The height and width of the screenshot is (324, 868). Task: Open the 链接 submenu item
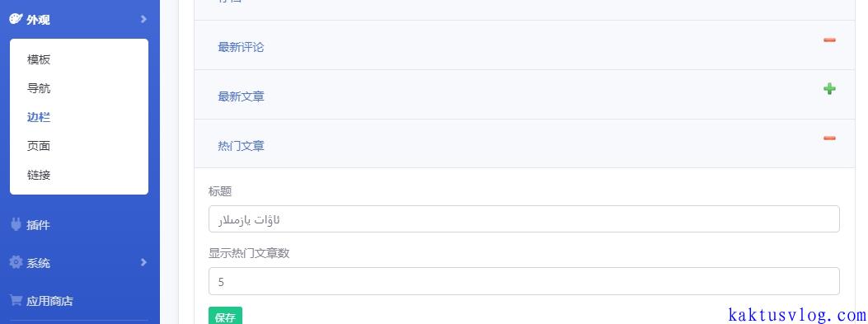pos(39,175)
